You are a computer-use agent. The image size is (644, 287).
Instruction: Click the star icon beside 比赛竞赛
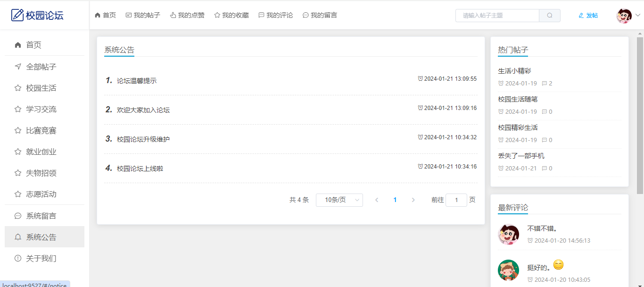coord(18,130)
